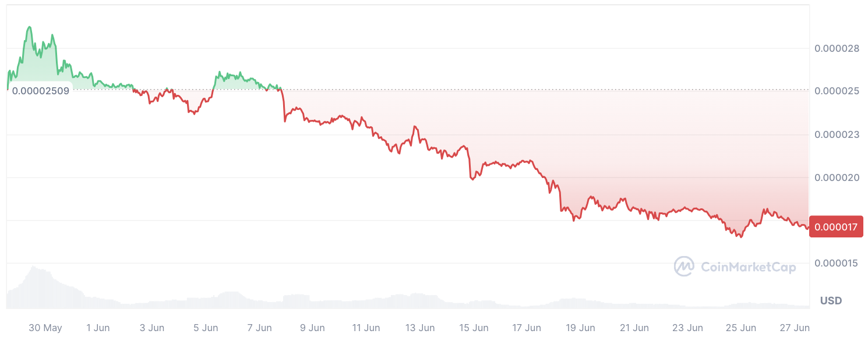Click the CoinMarketCap watermark text
Viewport: 868px width, 341px height.
click(x=748, y=267)
